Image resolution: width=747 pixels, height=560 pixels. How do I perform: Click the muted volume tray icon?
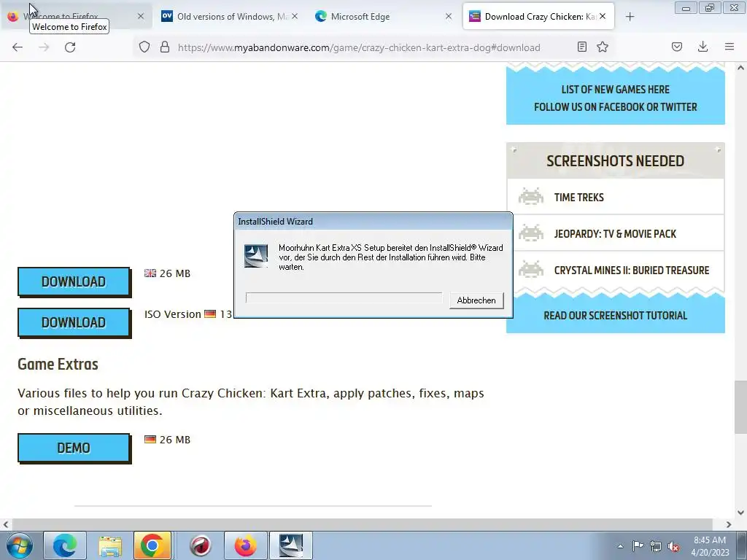point(673,546)
